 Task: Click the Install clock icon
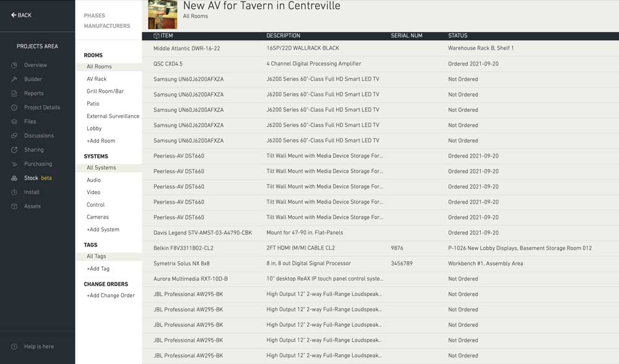pos(14,193)
